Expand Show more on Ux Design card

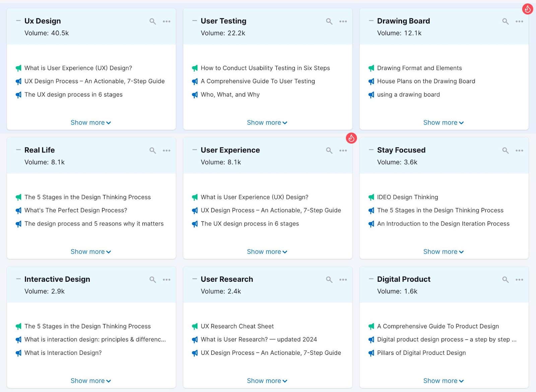[x=91, y=123]
